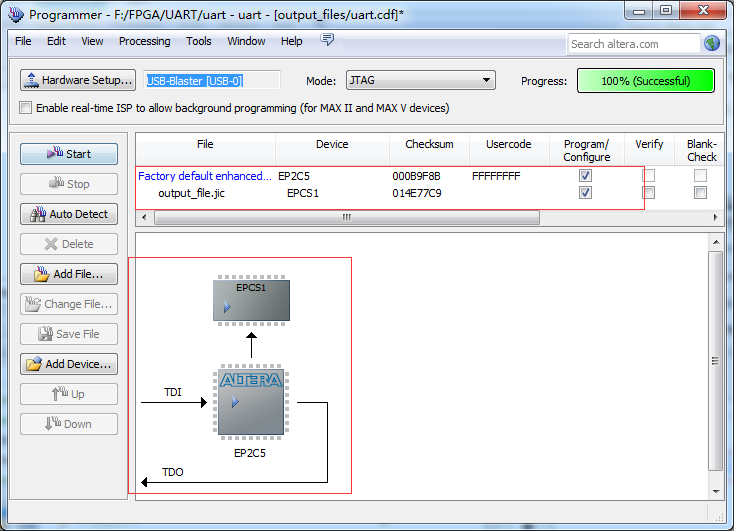This screenshot has width=734, height=531.
Task: Click the feedback speech bubble icon
Action: 327,40
